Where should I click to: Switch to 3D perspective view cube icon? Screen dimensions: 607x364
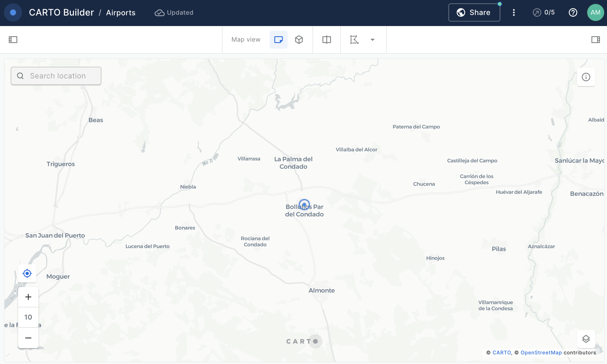299,40
